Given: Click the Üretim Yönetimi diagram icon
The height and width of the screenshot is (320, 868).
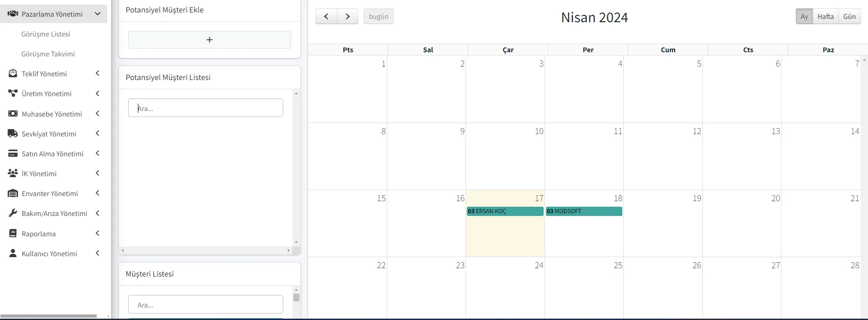Looking at the screenshot, I should (x=13, y=93).
